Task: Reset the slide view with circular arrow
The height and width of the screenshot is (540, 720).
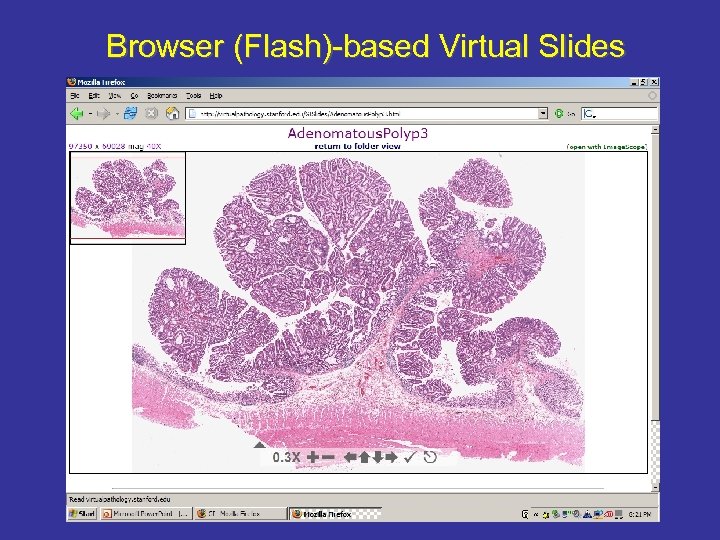Action: click(x=430, y=457)
